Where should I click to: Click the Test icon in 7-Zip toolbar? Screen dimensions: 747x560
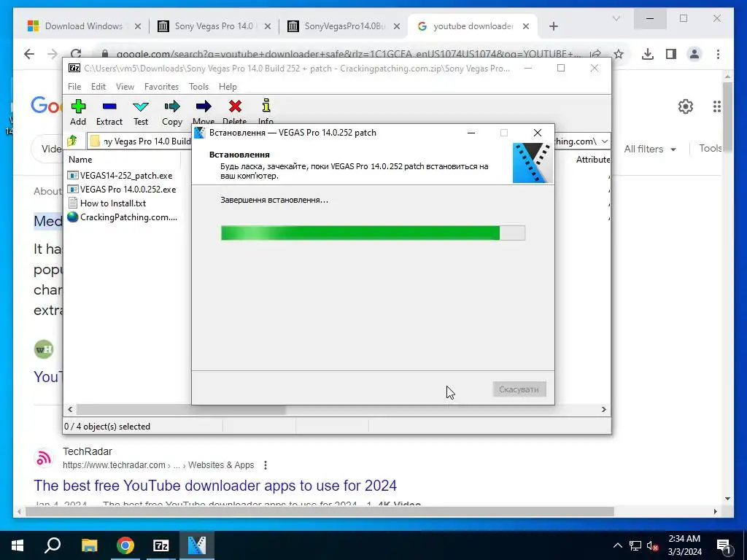(141, 106)
